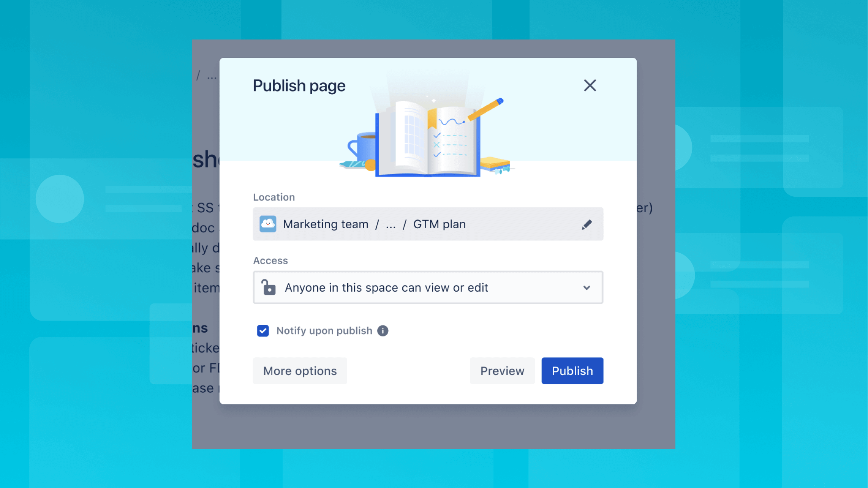Check the notification checkbox before publishing
The height and width of the screenshot is (488, 868).
(x=262, y=331)
